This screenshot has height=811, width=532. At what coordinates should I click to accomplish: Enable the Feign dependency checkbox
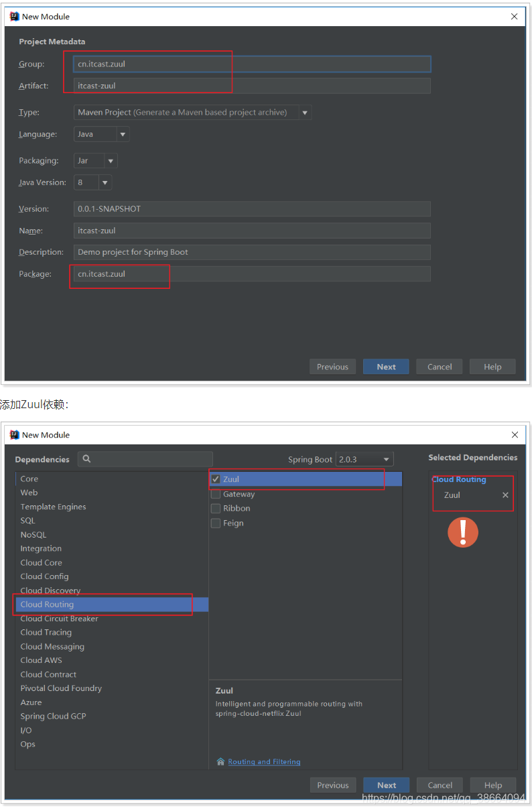click(x=216, y=523)
